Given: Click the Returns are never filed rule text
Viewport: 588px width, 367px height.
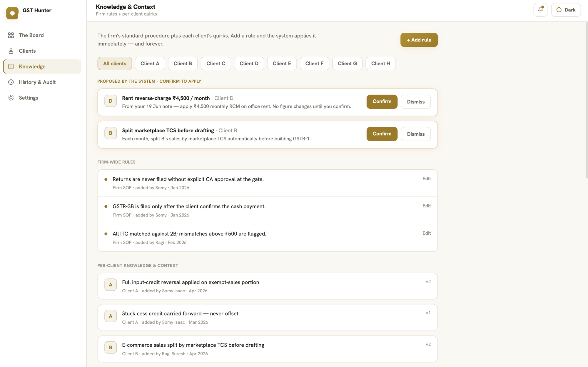Looking at the screenshot, I should 188,179.
